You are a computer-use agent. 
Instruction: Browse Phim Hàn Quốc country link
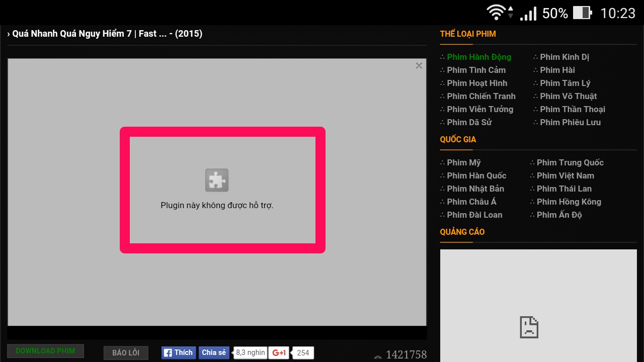click(x=476, y=175)
